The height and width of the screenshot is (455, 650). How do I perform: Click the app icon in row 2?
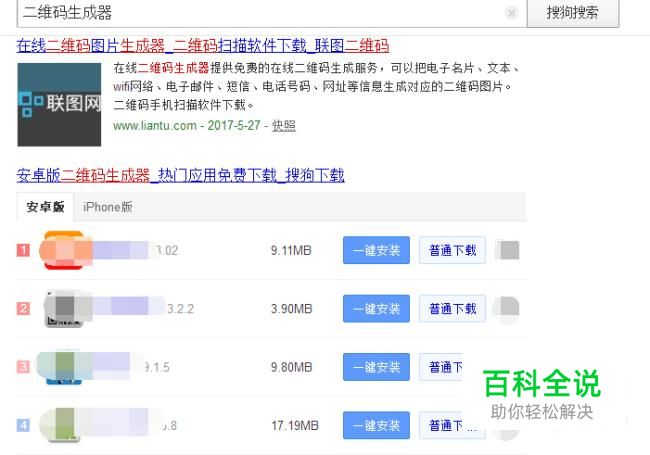63,309
